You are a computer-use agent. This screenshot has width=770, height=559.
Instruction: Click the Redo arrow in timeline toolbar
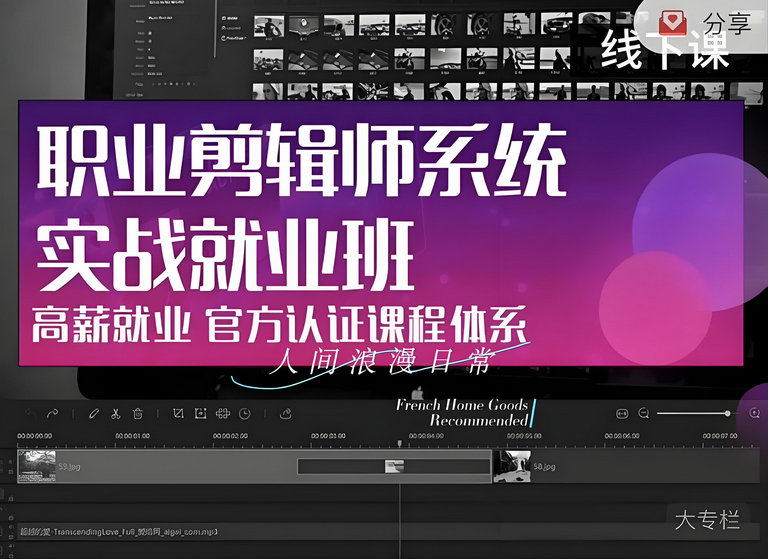pos(53,413)
